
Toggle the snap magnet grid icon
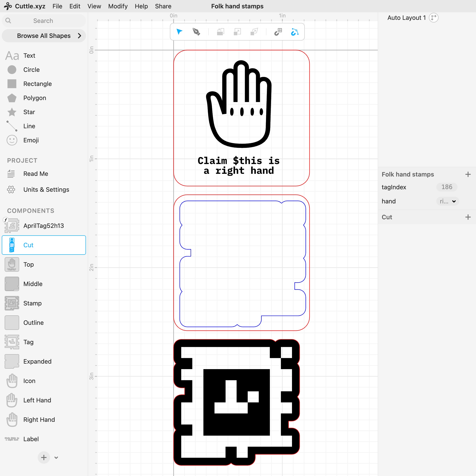pyautogui.click(x=278, y=32)
